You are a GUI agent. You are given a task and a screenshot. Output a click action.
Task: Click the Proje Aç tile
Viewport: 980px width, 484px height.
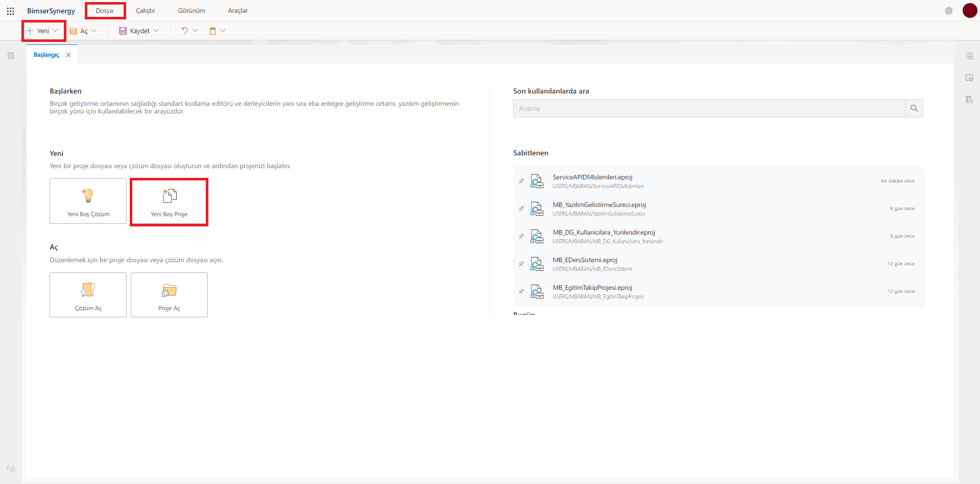click(x=169, y=295)
